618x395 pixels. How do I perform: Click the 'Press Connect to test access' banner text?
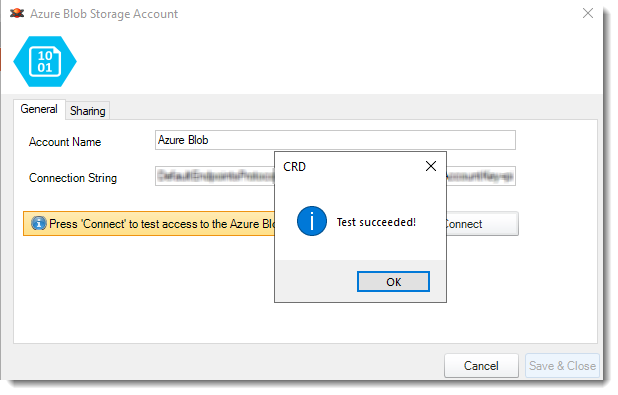pyautogui.click(x=162, y=224)
